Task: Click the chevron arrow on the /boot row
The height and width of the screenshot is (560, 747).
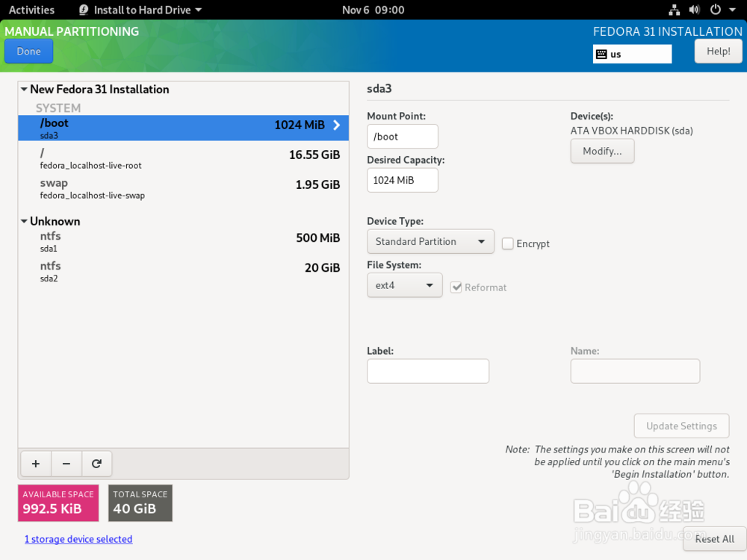Action: coord(337,125)
